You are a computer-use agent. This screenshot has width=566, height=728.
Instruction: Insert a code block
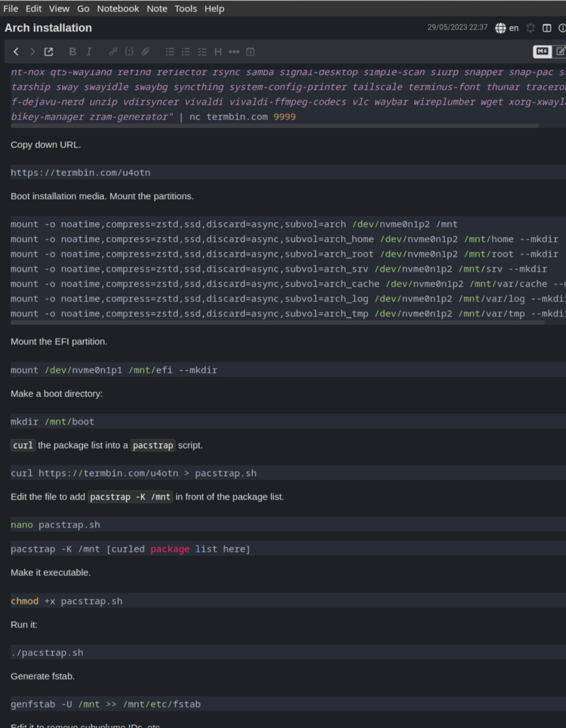point(129,52)
